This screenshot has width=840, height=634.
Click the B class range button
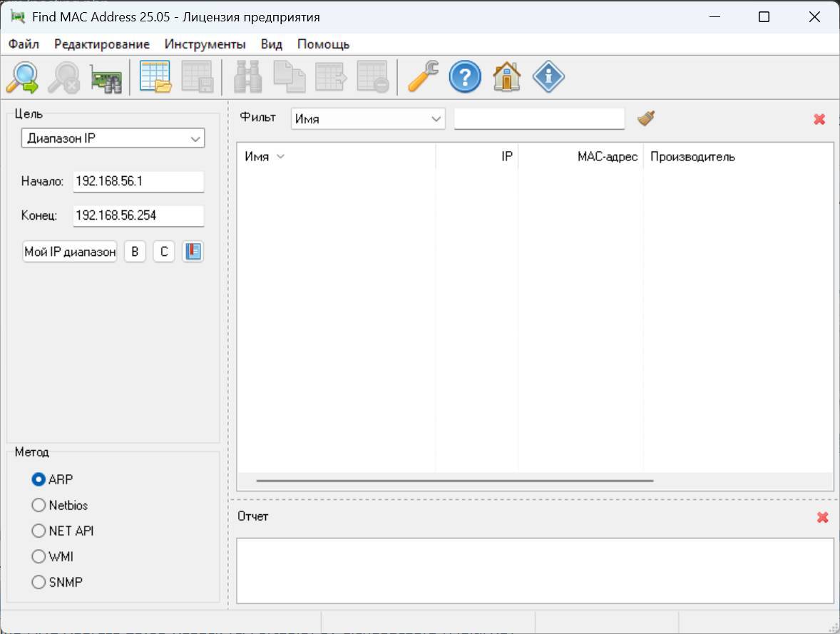[x=135, y=251]
